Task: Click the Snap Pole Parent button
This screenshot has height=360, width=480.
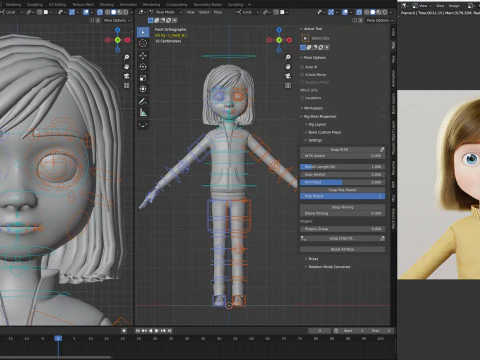Action: coord(343,190)
